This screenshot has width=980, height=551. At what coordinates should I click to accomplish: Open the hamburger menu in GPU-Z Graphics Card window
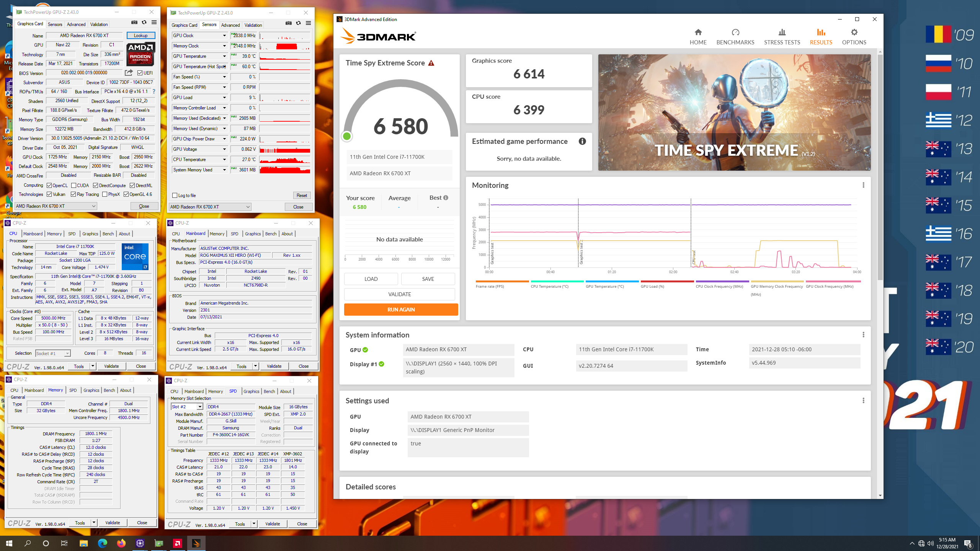point(154,23)
